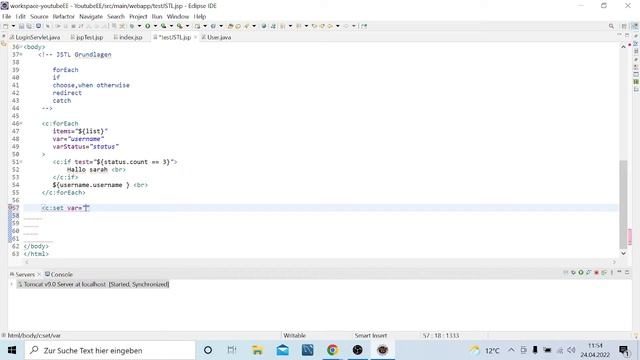Open Task View on taskbar

click(232, 350)
